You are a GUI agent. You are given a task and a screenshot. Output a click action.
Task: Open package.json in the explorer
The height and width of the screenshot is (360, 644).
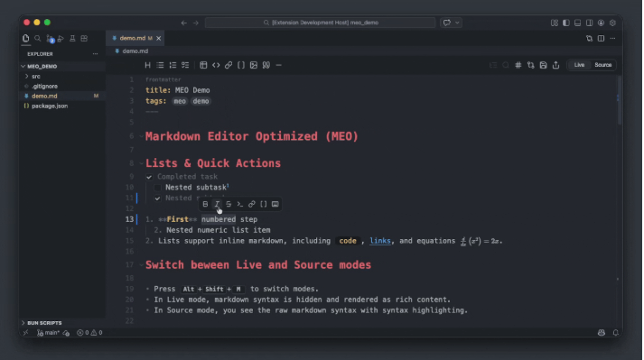[62, 106]
